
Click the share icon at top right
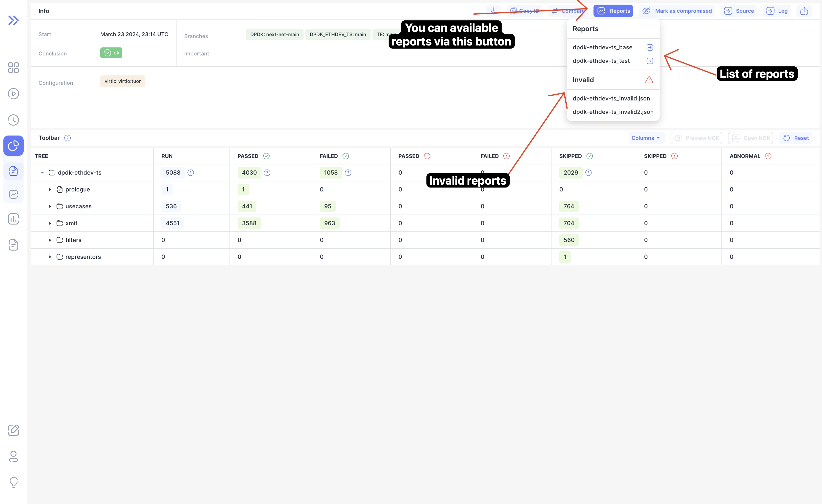point(804,11)
